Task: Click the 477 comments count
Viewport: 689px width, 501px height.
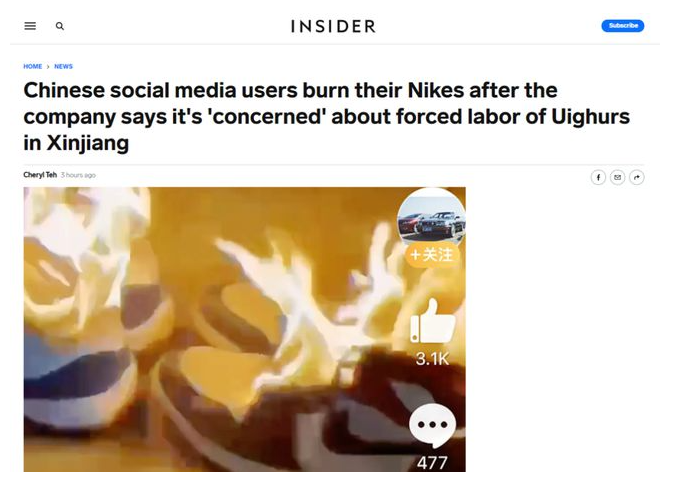Action: [x=432, y=462]
